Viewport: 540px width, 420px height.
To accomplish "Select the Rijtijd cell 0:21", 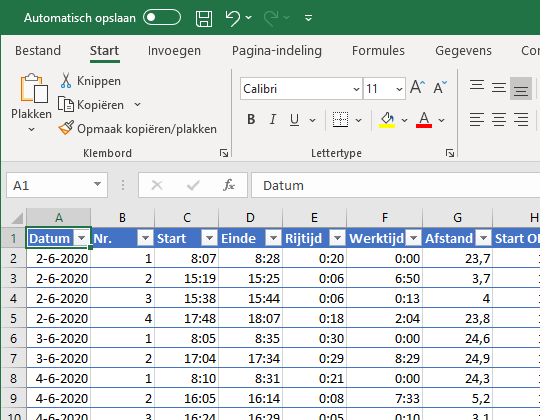I will [314, 378].
